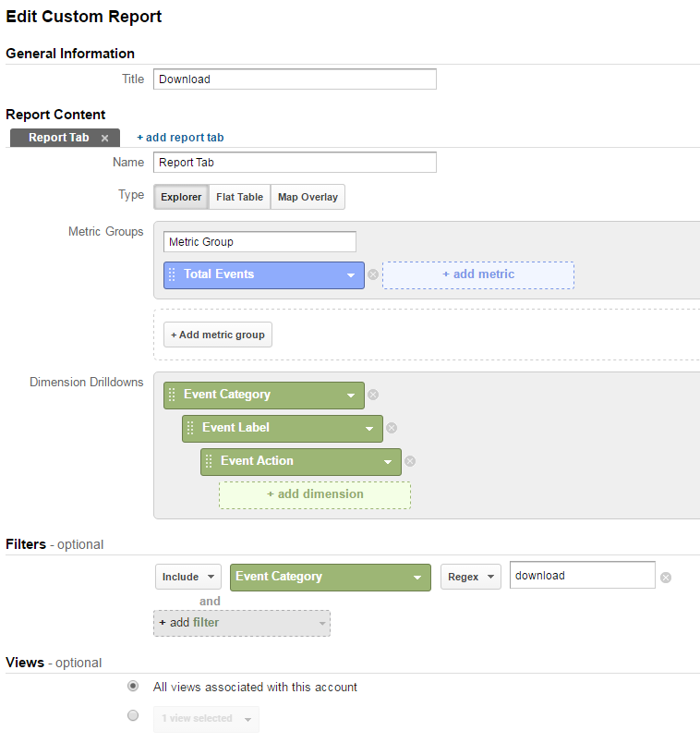Click the add dimension placeholder box

point(315,495)
